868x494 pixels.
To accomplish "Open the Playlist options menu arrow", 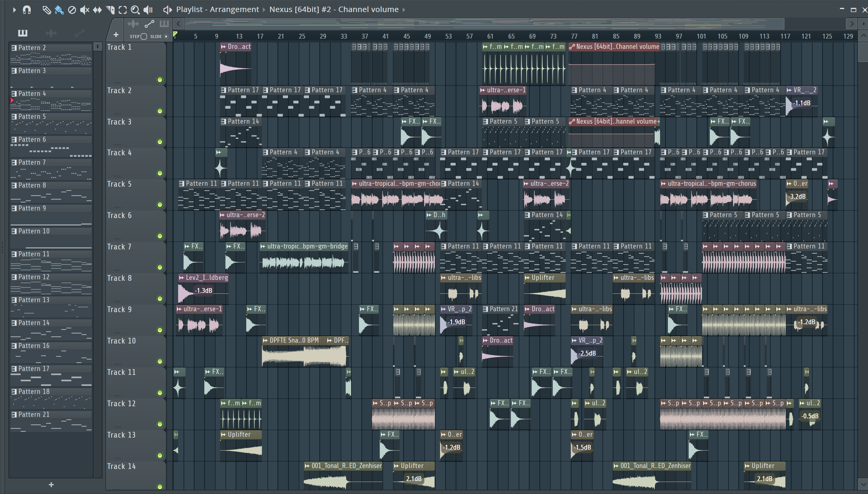I will (14, 10).
